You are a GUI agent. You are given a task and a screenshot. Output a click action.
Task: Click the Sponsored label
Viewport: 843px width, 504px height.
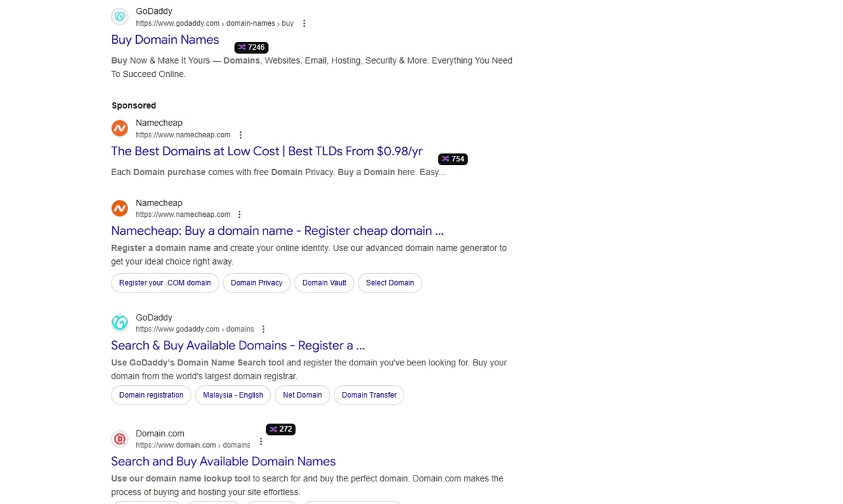click(x=133, y=105)
